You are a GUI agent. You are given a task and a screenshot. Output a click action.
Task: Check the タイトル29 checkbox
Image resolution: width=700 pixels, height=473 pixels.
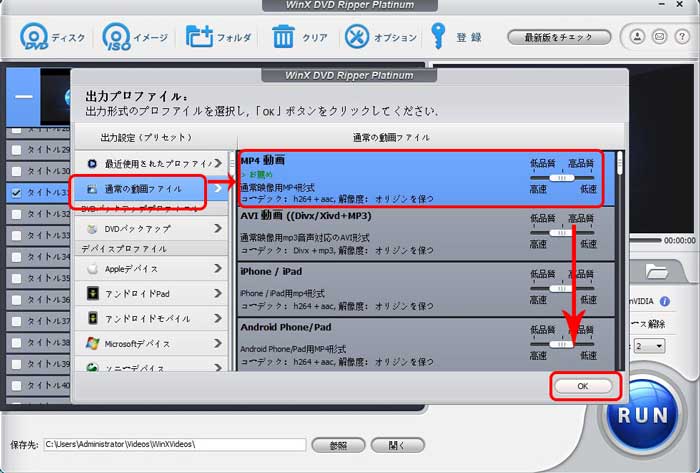coord(17,149)
